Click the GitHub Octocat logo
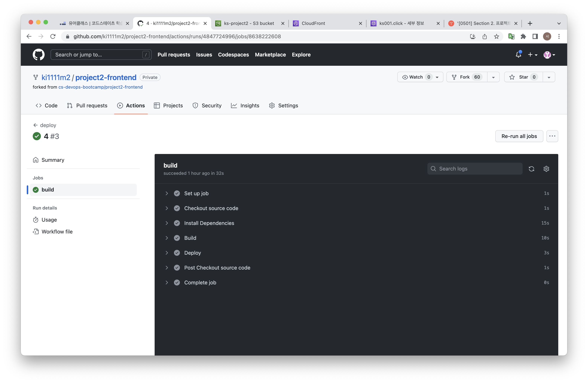Viewport: 588px width, 383px height. pyautogui.click(x=38, y=55)
